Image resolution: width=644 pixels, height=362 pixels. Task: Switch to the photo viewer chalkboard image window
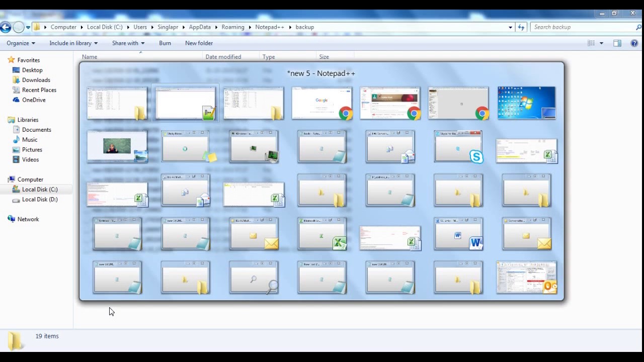point(117,146)
